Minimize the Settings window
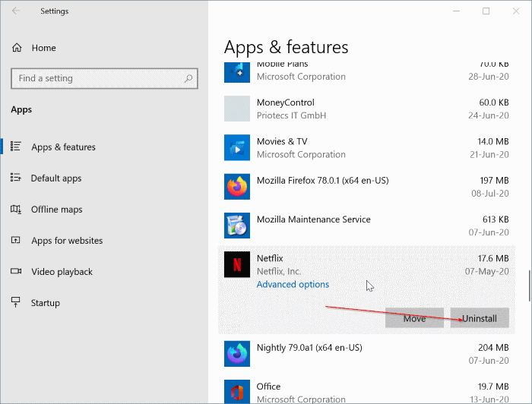Screen dimensions: 532x404 [x=456, y=11]
